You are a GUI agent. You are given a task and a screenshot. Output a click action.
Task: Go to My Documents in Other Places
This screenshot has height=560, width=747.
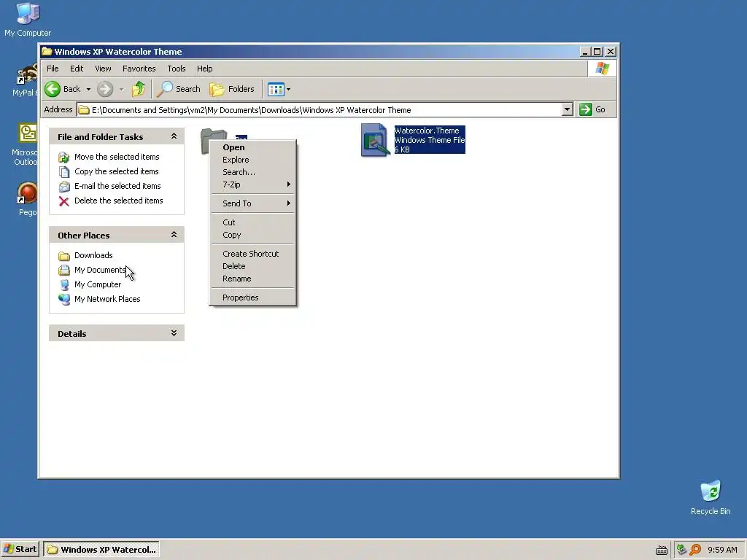pyautogui.click(x=100, y=270)
